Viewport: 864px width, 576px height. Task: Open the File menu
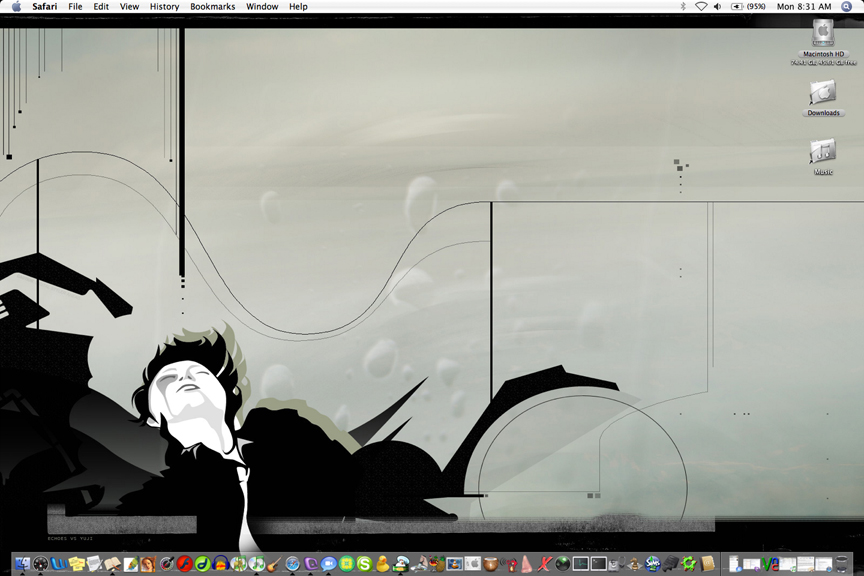tap(75, 7)
